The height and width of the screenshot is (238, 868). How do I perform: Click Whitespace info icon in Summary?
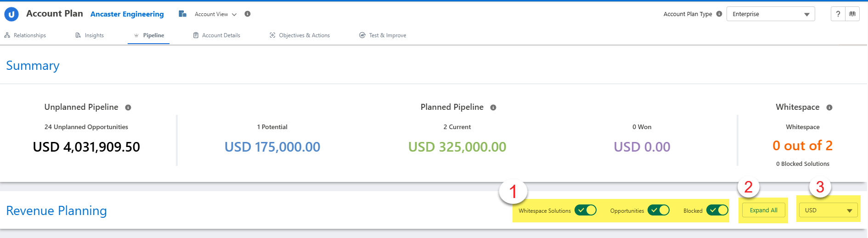pos(829,108)
